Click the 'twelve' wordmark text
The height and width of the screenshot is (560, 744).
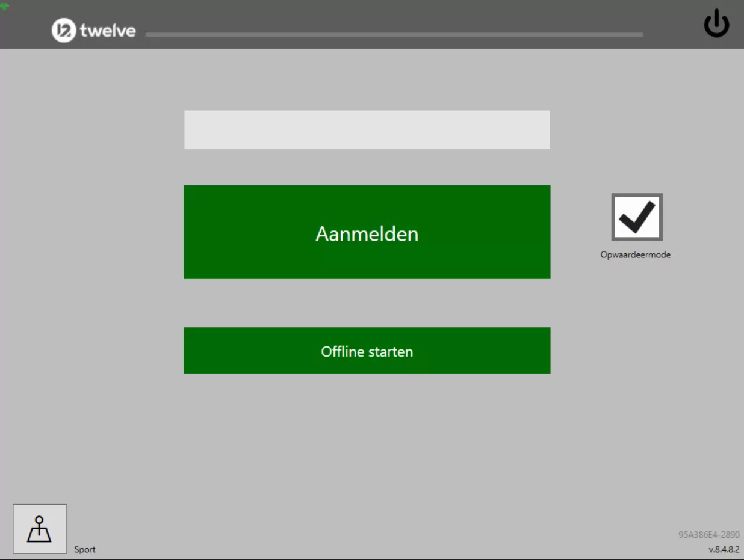click(x=108, y=31)
